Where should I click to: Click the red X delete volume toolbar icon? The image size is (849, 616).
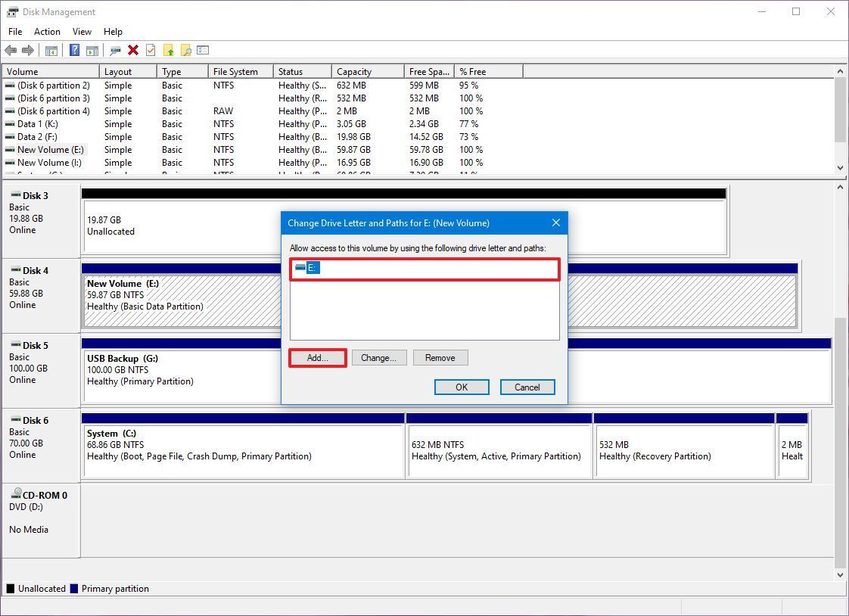pyautogui.click(x=133, y=50)
